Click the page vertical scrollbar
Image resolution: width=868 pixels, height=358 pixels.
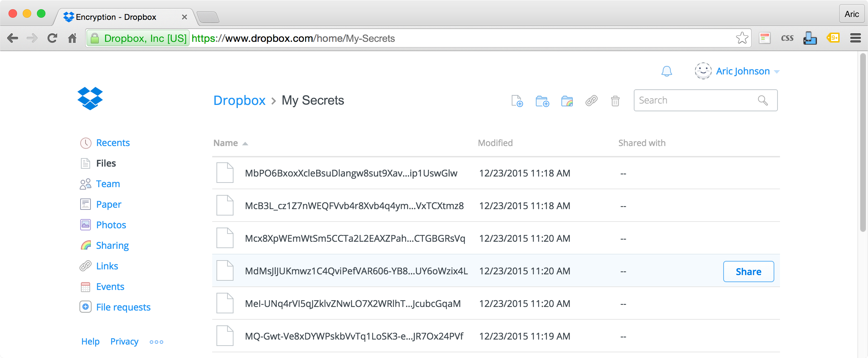tap(863, 142)
